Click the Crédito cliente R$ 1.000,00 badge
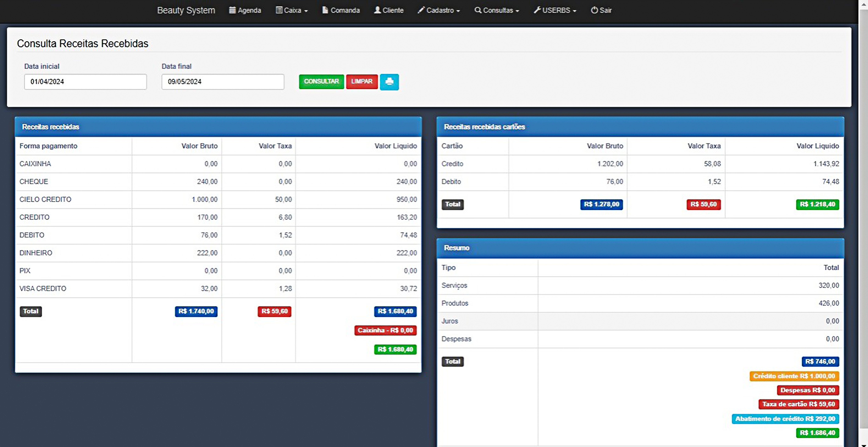Screen dimensions: 868x447 pos(794,376)
